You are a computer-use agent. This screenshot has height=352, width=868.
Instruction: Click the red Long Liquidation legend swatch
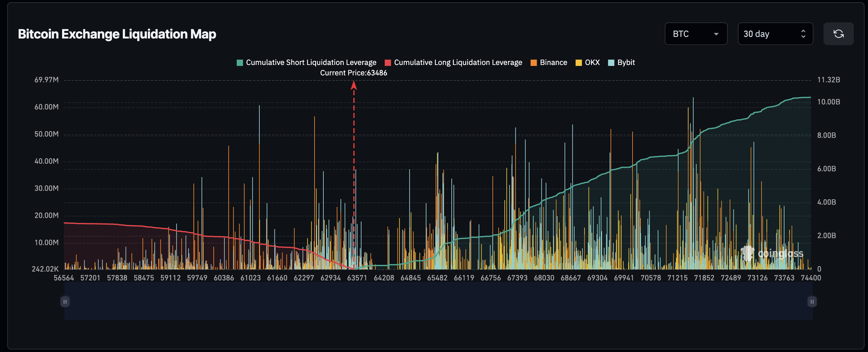(x=388, y=63)
